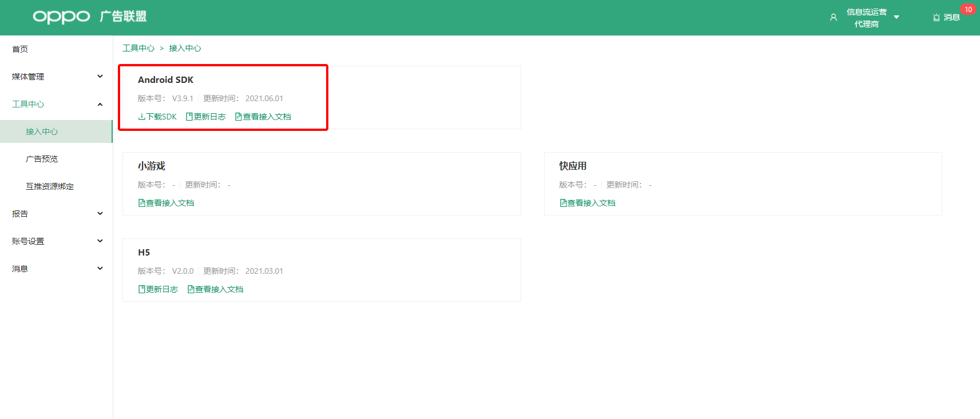
Task: Open Android SDK 更新日志 changelog
Action: (206, 117)
